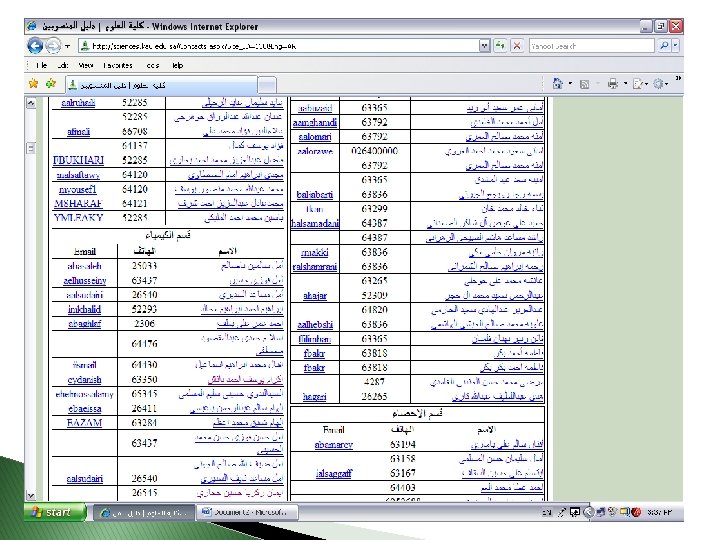Click the scrollbar up arrow
The image size is (720, 540).
pos(30,103)
